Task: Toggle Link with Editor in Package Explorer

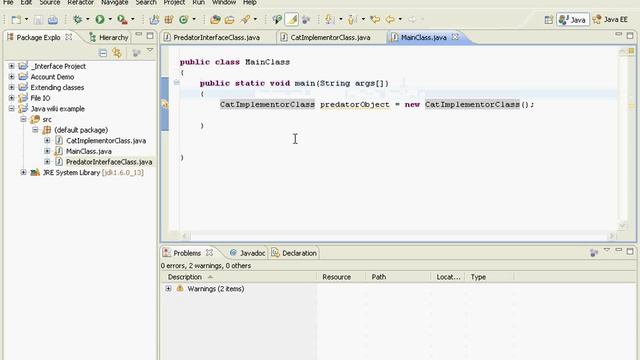Action: [x=117, y=53]
